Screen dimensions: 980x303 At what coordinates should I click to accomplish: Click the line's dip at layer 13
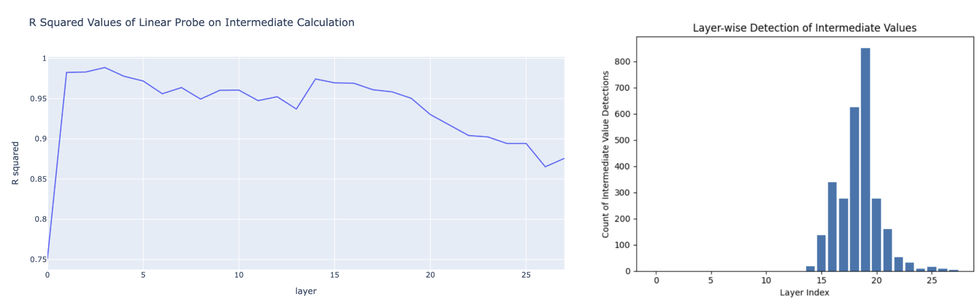(296, 109)
